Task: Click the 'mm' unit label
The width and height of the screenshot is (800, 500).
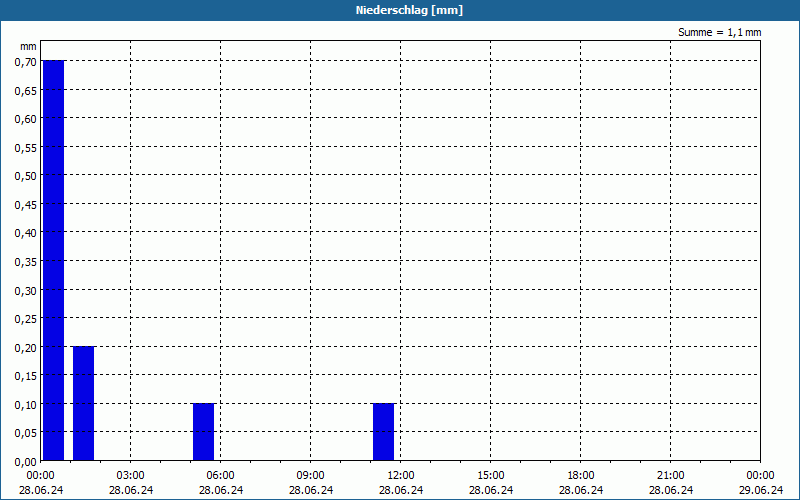Action: (x=28, y=46)
